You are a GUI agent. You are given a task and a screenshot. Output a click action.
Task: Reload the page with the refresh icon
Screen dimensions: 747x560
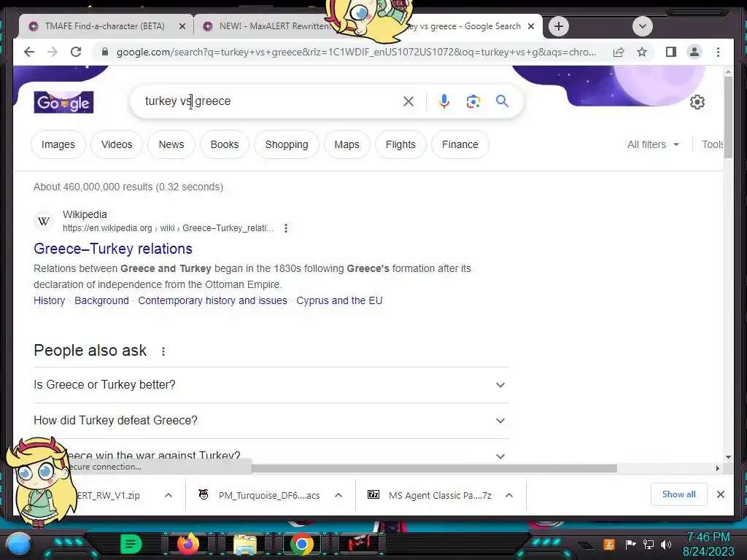click(x=76, y=52)
